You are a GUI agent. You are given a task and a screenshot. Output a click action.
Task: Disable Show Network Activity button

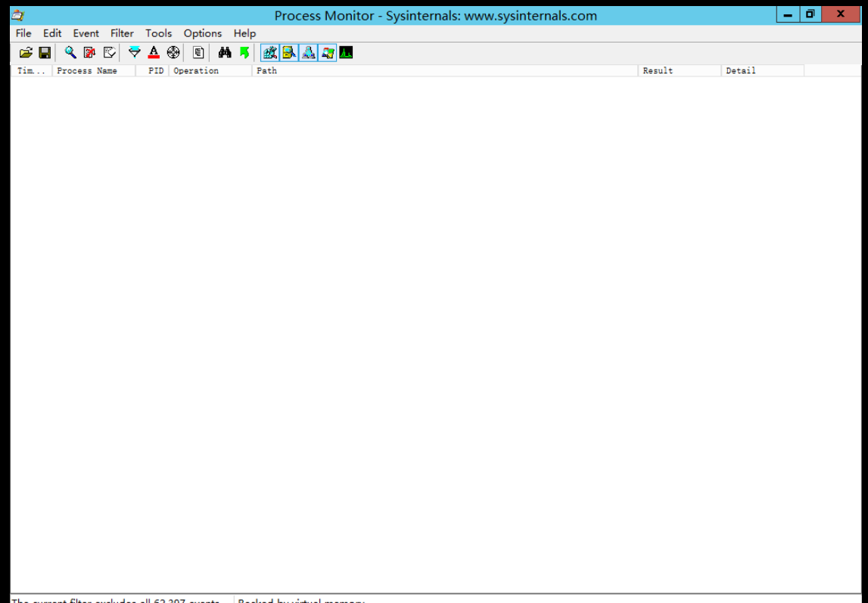(x=308, y=52)
